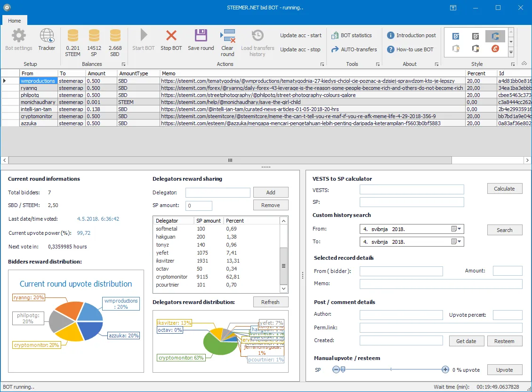Click the grid horizontal scrollbar thumb
This screenshot has height=392, width=532.
click(230, 160)
